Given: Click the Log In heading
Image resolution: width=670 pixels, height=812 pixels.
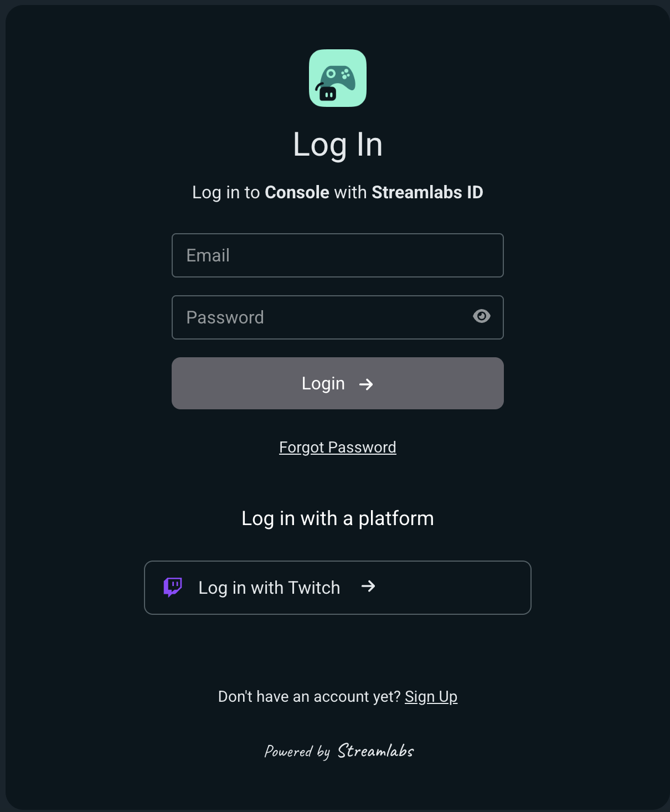Looking at the screenshot, I should 337,144.
